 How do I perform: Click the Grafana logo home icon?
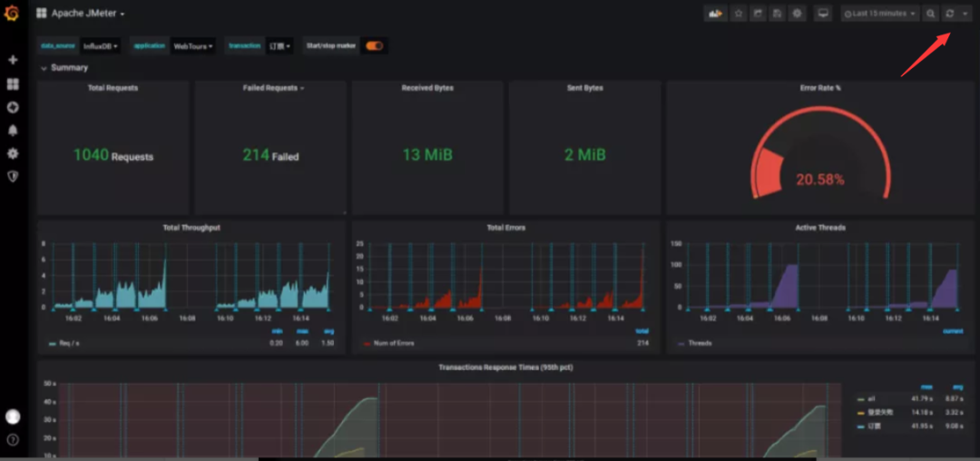click(x=12, y=13)
